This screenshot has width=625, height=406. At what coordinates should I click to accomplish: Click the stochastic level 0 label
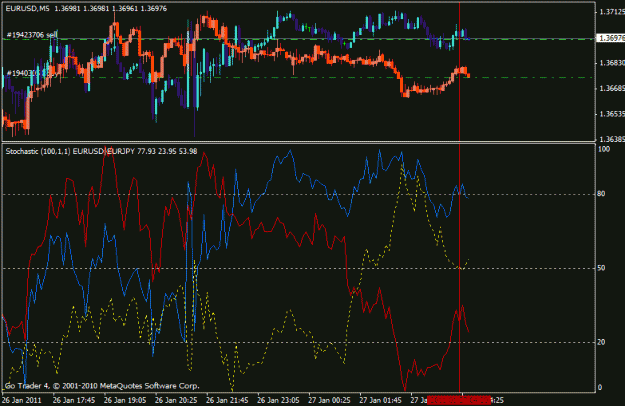[599, 387]
